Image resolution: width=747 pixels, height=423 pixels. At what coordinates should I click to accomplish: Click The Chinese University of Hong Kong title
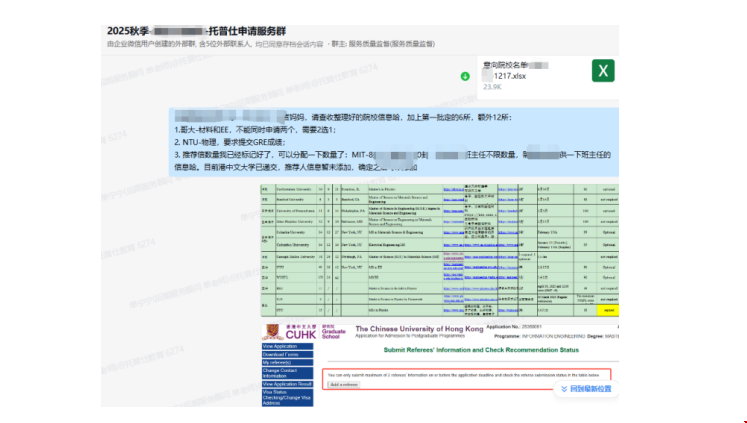419,329
